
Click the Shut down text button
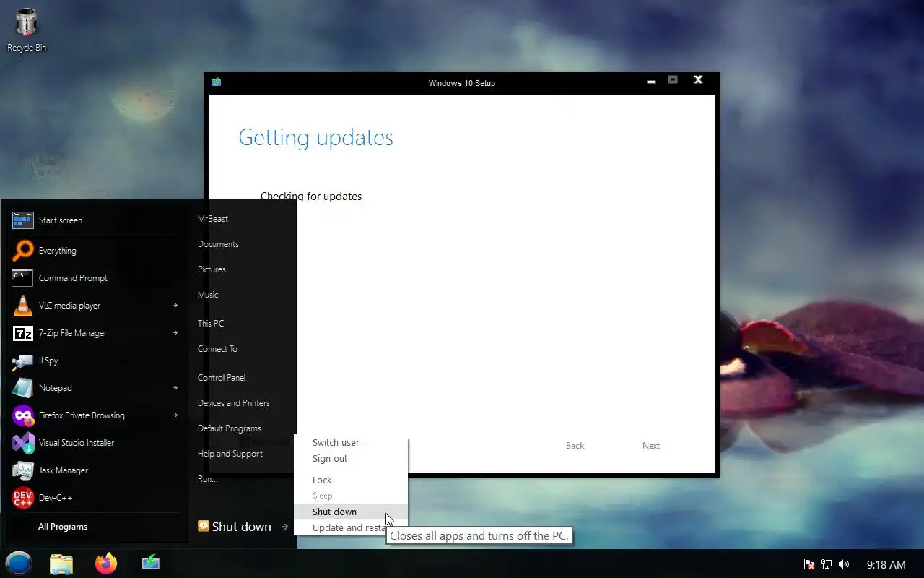pyautogui.click(x=241, y=527)
